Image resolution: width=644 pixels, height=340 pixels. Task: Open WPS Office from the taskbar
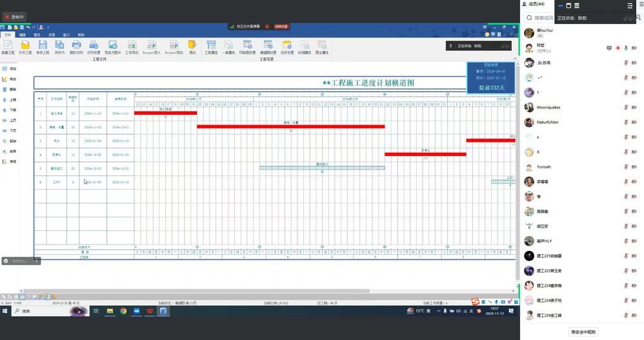coord(150,311)
